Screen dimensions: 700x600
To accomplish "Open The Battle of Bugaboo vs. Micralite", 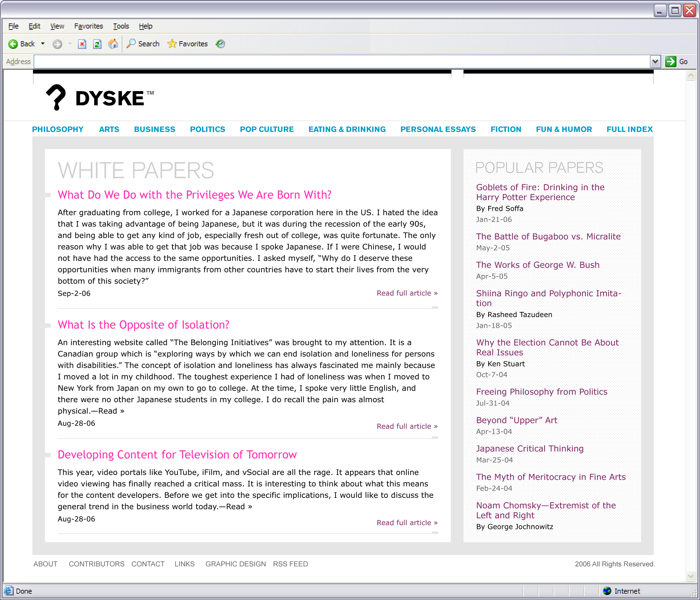I will [x=548, y=236].
